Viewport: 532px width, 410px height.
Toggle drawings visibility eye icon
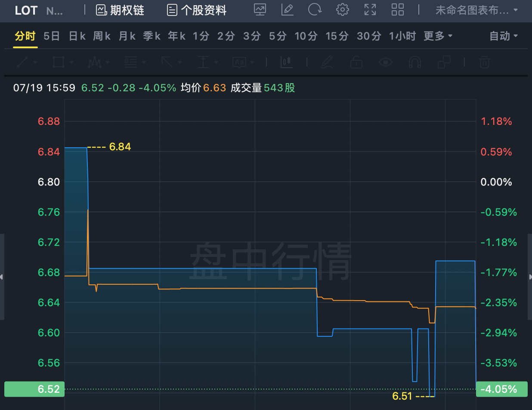386,62
